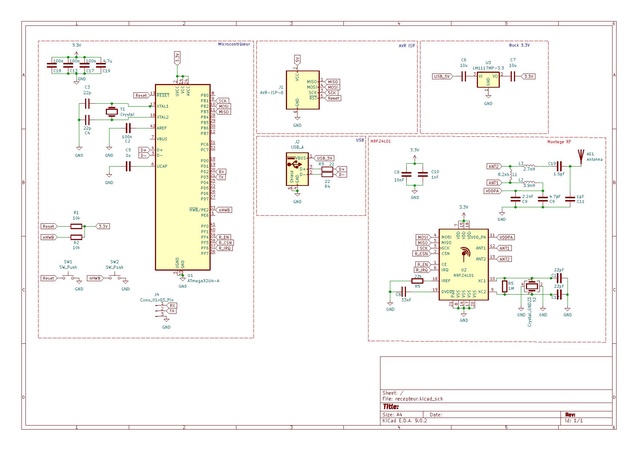Click the Sheet: / text in title block

point(393,393)
